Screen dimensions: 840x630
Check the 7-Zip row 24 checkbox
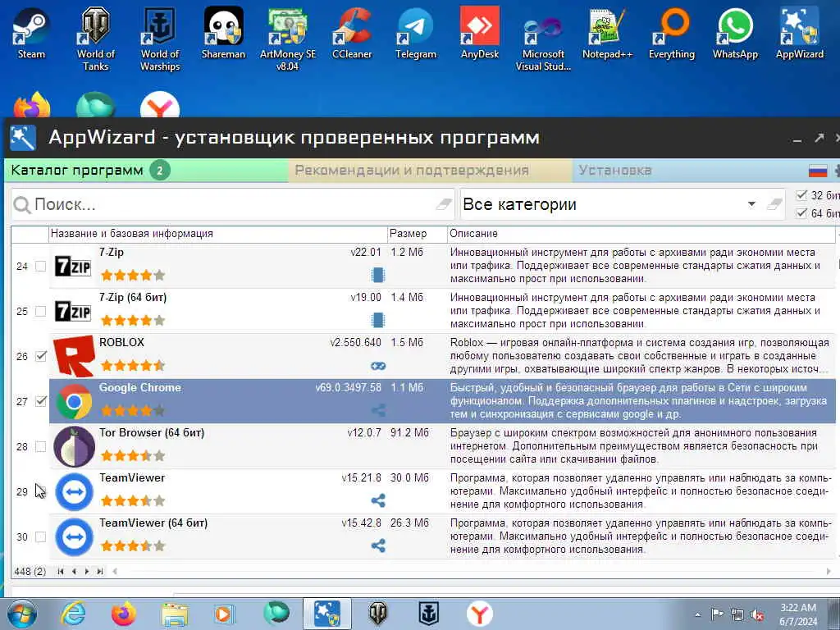click(x=41, y=267)
